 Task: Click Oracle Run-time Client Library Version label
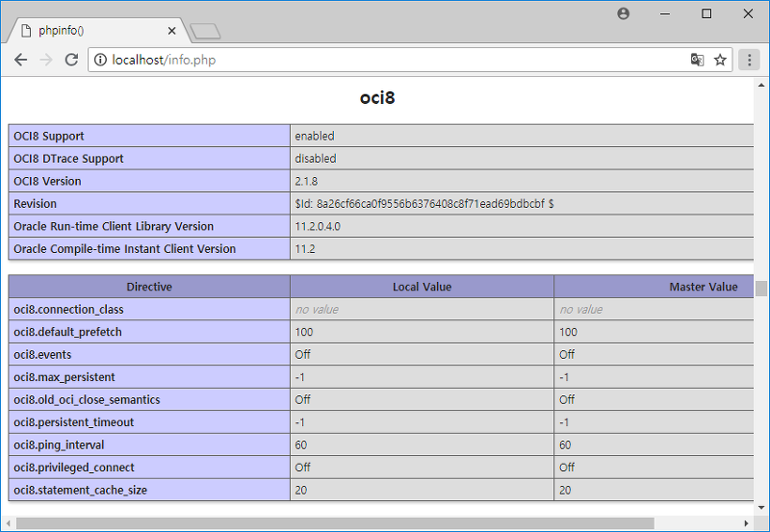pos(114,226)
